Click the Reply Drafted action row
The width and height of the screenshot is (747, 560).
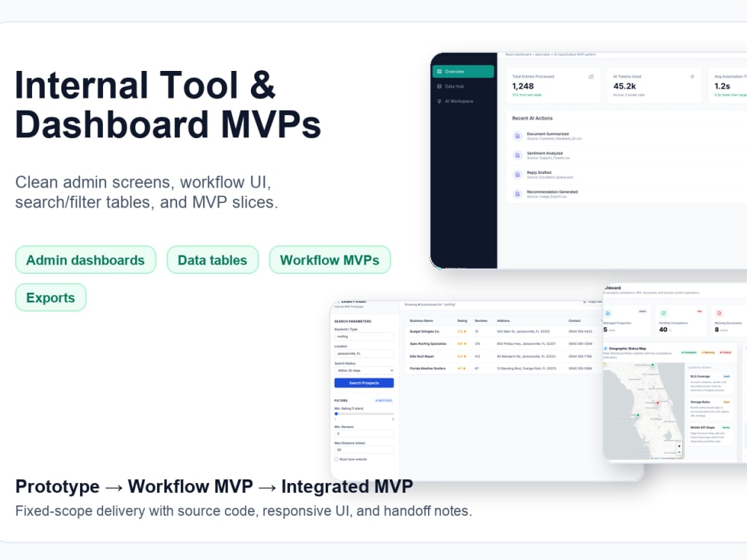coord(627,175)
